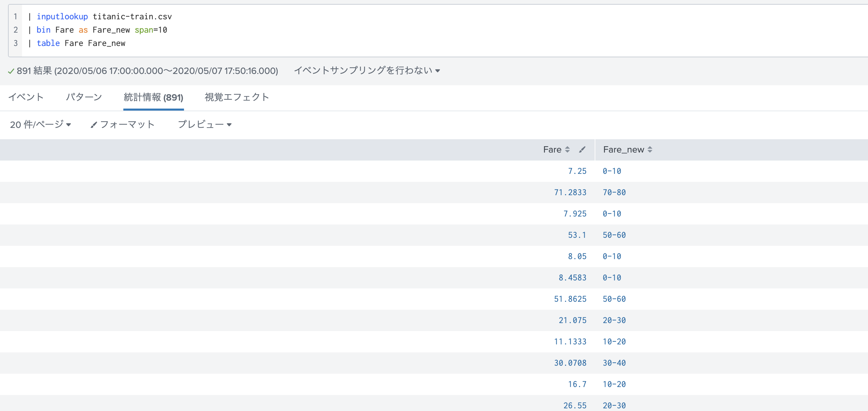Click the 53.1 Fare cell
The image size is (868, 411).
pos(577,235)
